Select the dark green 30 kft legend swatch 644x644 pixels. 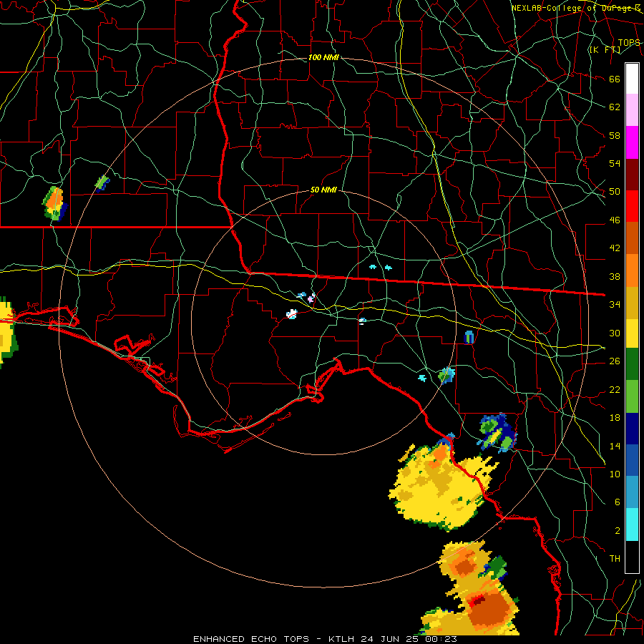(632, 364)
